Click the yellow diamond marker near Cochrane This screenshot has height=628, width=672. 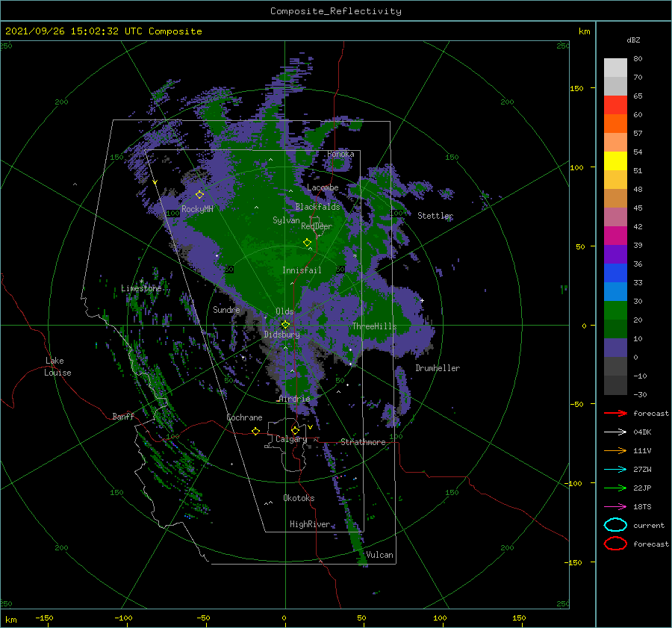(256, 432)
